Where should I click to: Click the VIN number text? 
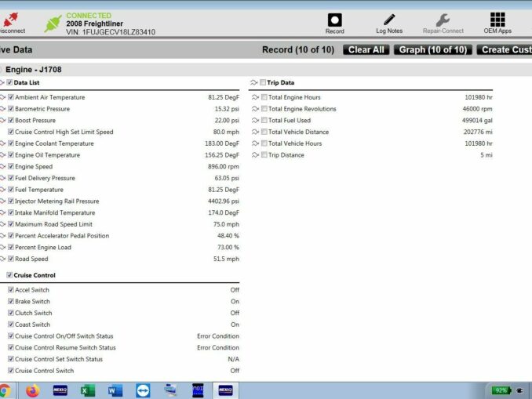111,32
